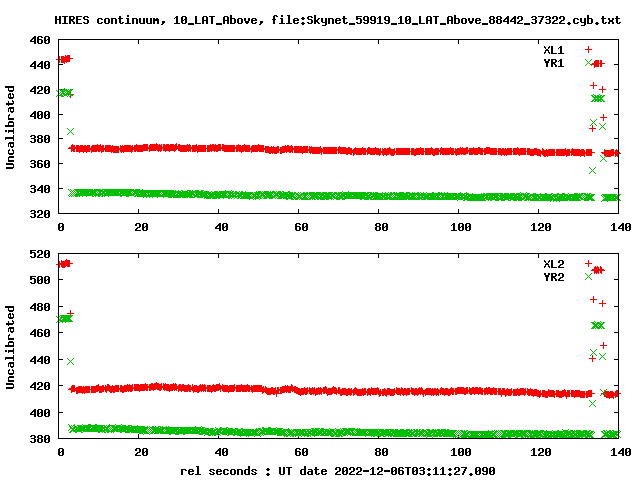The width and height of the screenshot is (640, 480).
Task: Click the 460 tick label in XL1/YR1 plot
Action: (40, 40)
